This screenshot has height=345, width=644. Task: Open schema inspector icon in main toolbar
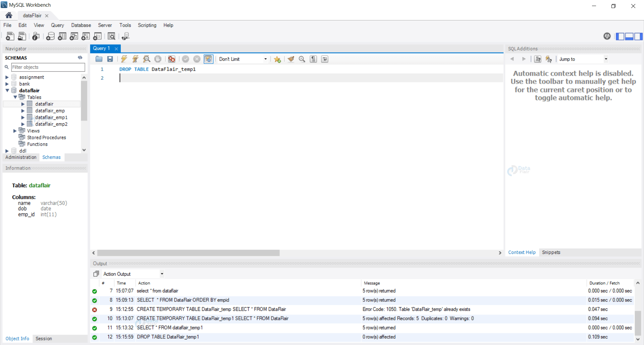(36, 36)
